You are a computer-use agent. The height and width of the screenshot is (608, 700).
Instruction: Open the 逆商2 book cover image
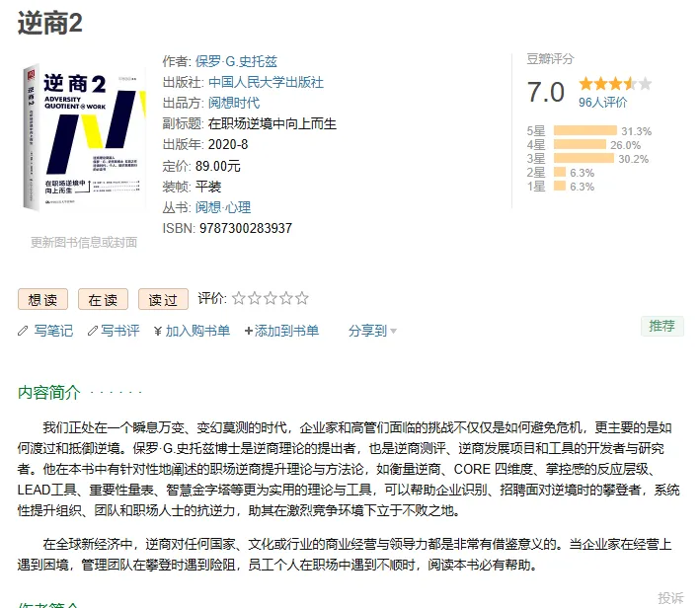pyautogui.click(x=84, y=138)
